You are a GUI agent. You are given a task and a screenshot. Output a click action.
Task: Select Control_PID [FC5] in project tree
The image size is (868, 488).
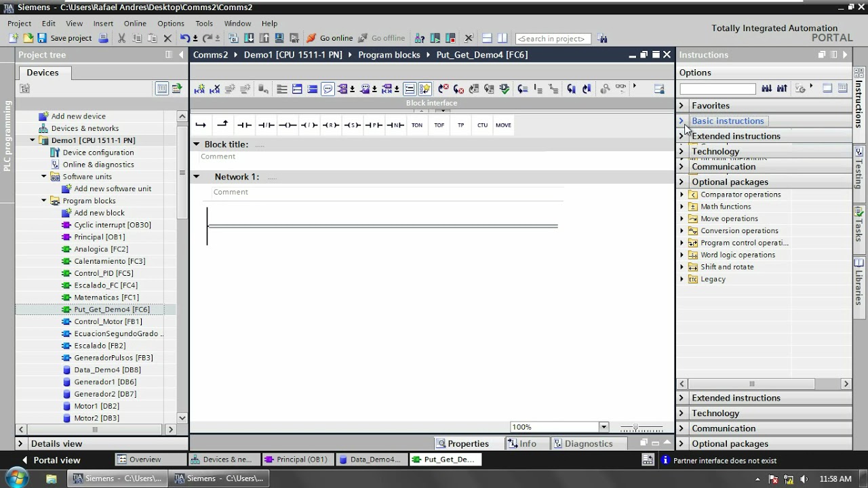tap(104, 273)
